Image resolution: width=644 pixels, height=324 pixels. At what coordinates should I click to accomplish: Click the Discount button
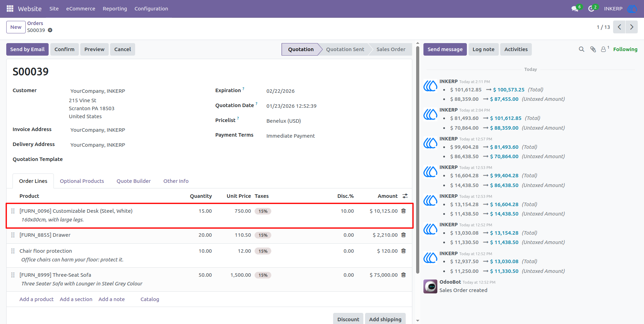pyautogui.click(x=348, y=319)
